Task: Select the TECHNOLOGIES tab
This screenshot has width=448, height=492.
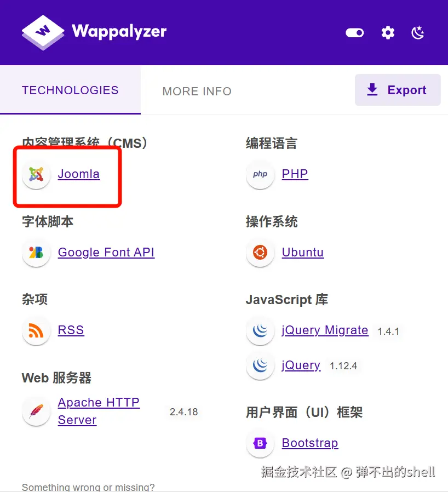Action: (x=70, y=90)
